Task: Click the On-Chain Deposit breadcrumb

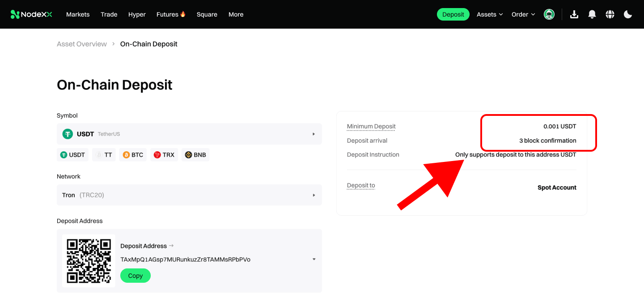Action: click(x=149, y=44)
